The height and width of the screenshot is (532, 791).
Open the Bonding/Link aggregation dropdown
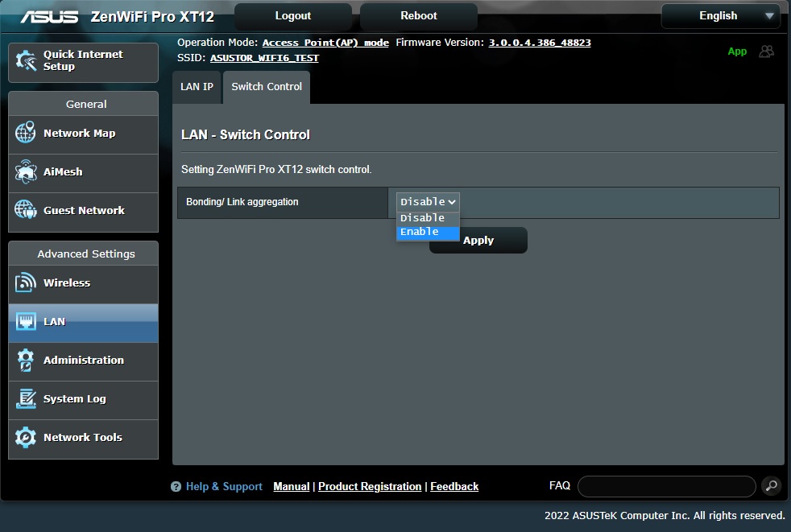428,202
